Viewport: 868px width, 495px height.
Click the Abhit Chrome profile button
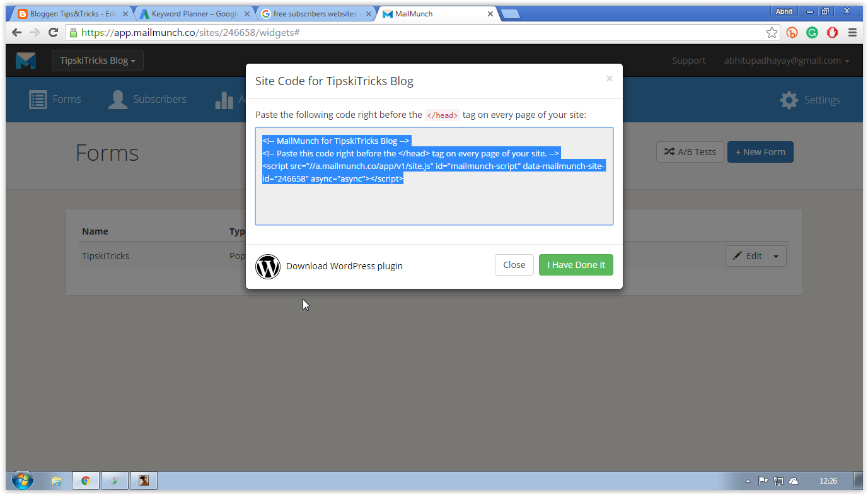tap(784, 11)
